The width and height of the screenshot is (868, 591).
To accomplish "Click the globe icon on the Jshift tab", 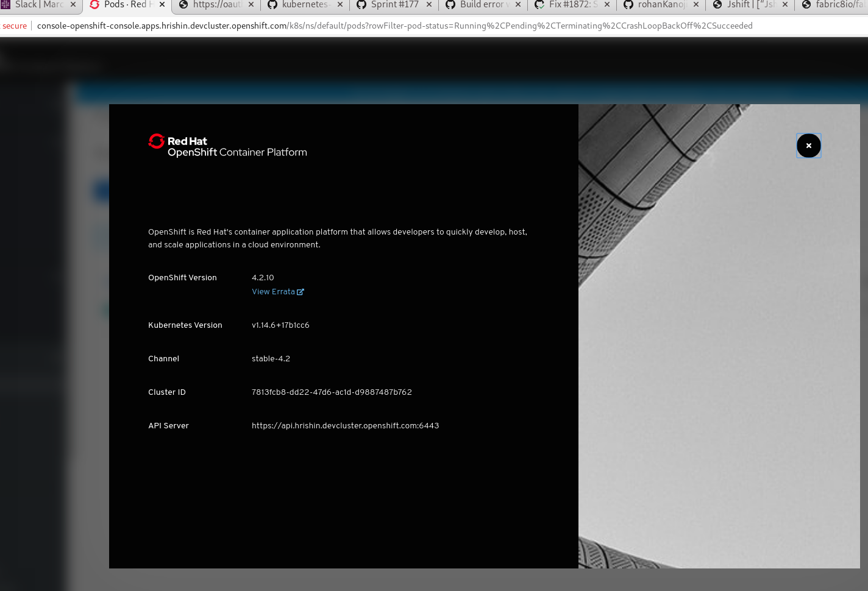I will coord(717,5).
